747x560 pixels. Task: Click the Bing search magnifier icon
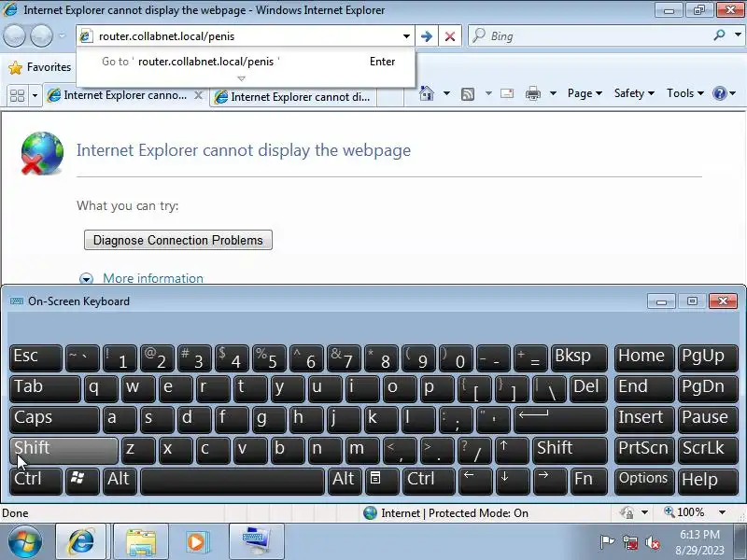719,35
